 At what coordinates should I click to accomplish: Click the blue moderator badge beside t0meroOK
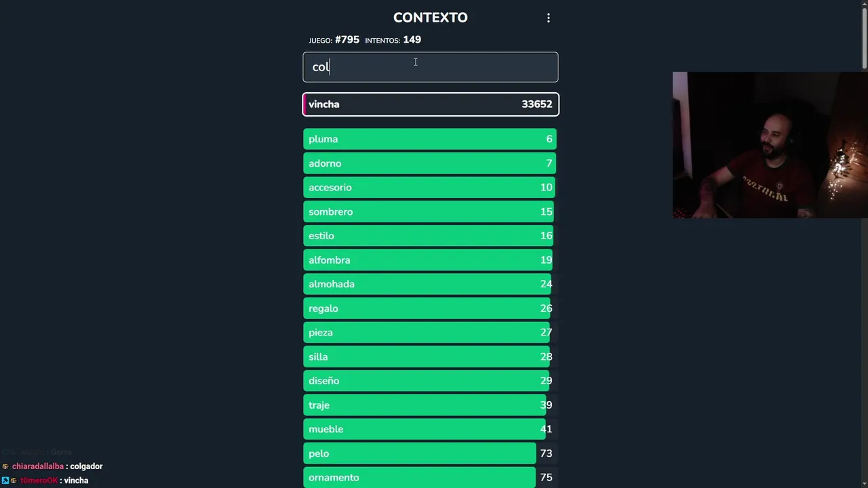coord(5,481)
